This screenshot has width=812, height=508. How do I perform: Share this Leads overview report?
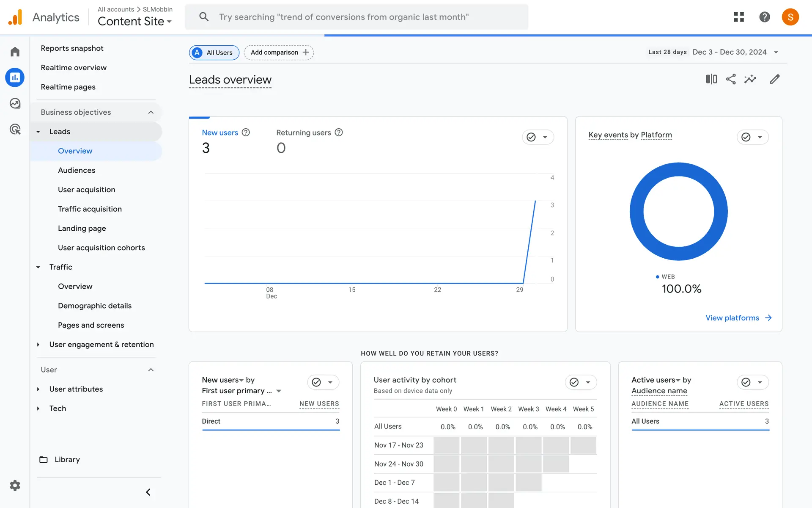coord(731,79)
